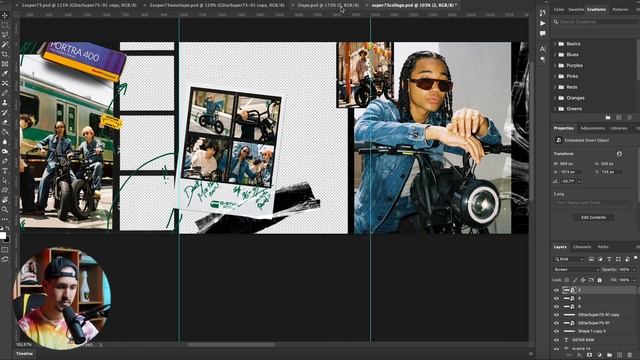Viewport: 640px width, 360px height.
Task: Select the Zoom tool
Action: click(5, 209)
